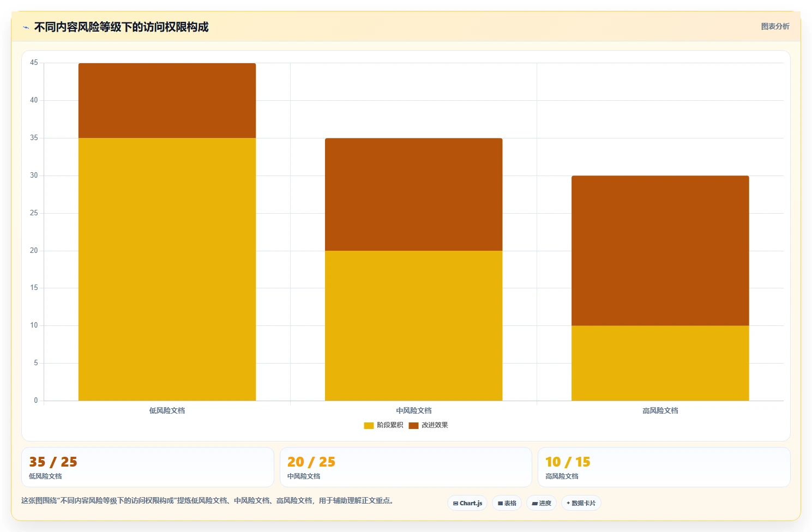Screen dimensions: 812x532
Task: Click the y-axis value 45
Action: (x=34, y=63)
